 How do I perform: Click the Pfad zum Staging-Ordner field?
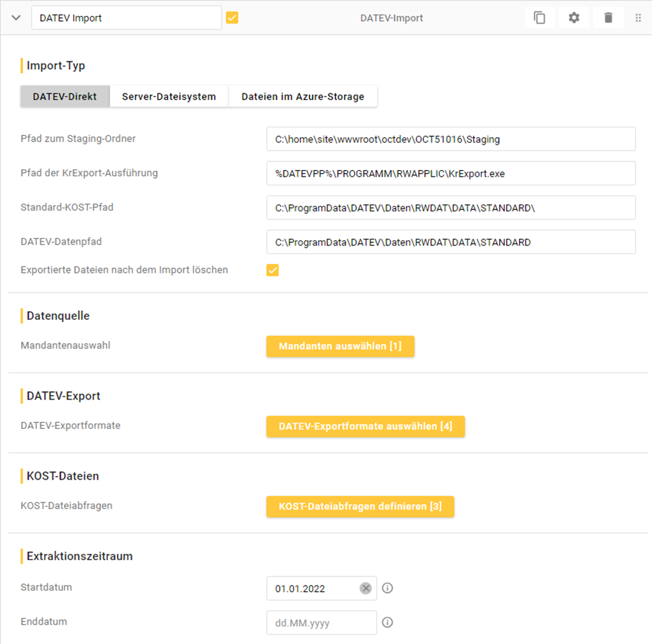coord(450,139)
